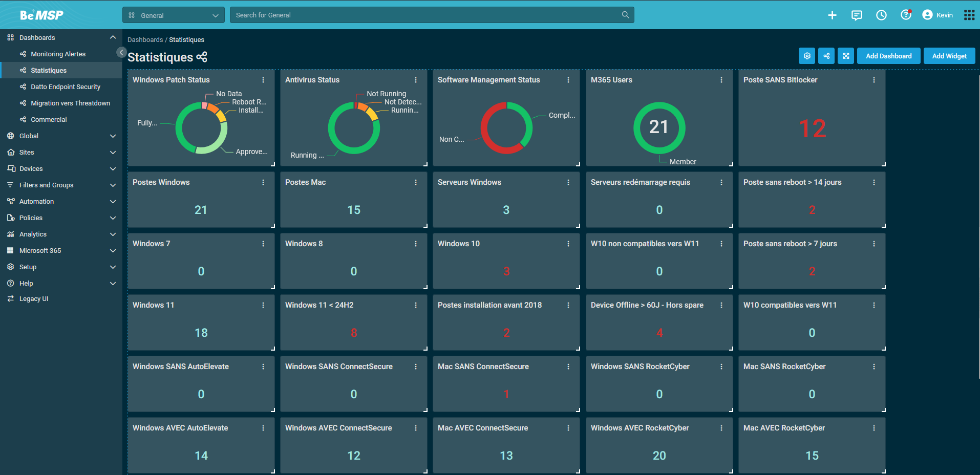Click the Search for General field

point(425,15)
